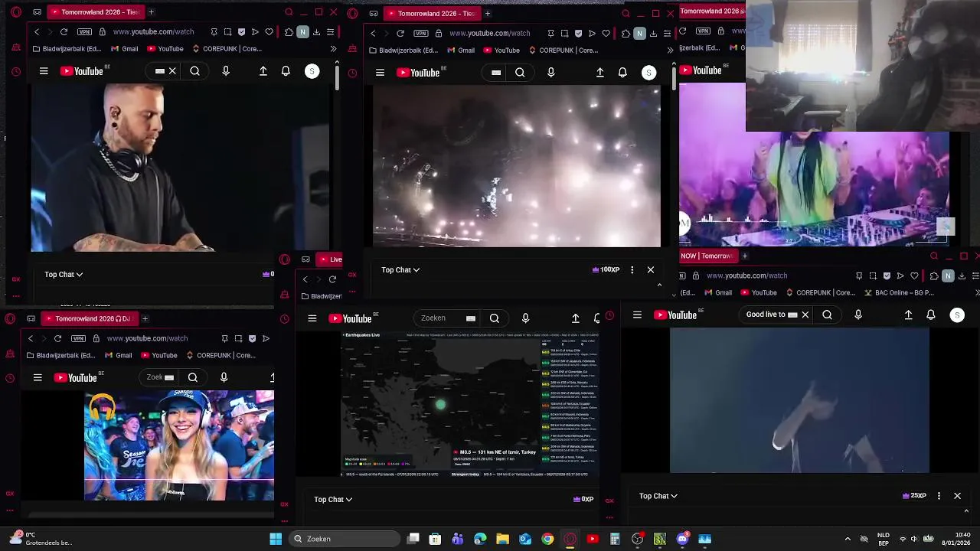Open tab search in the top-left browser window

(289, 12)
